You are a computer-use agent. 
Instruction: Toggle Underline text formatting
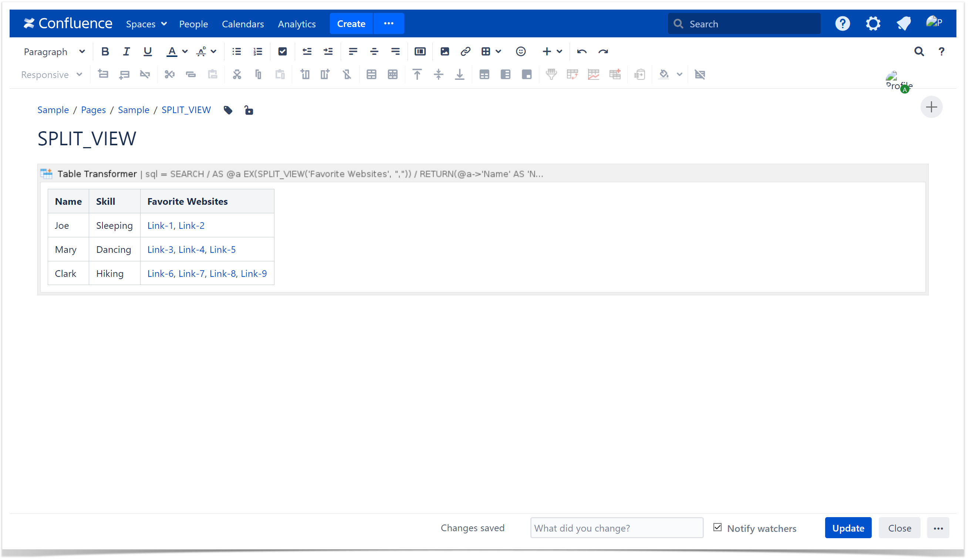click(x=147, y=51)
